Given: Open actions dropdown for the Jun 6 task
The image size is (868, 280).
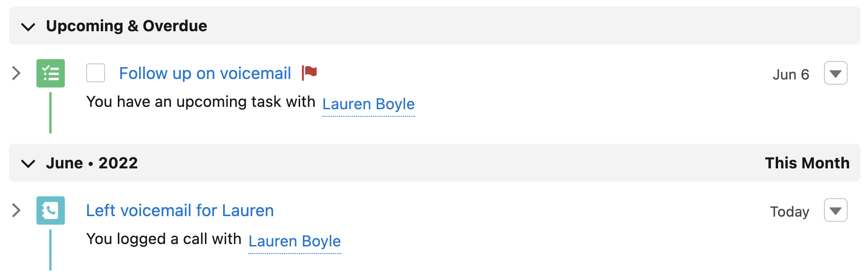Looking at the screenshot, I should tap(835, 73).
